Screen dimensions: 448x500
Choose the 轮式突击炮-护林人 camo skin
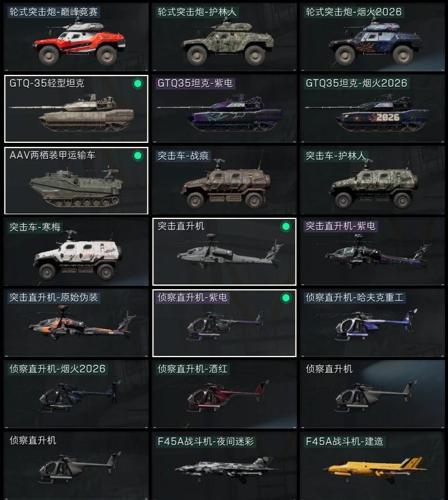click(x=224, y=37)
